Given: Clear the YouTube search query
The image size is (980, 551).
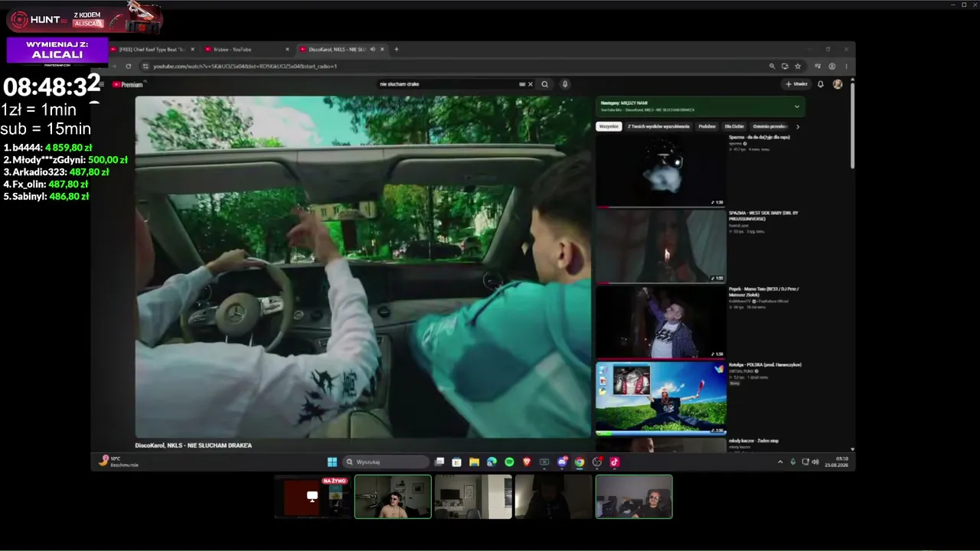Looking at the screenshot, I should tap(530, 84).
